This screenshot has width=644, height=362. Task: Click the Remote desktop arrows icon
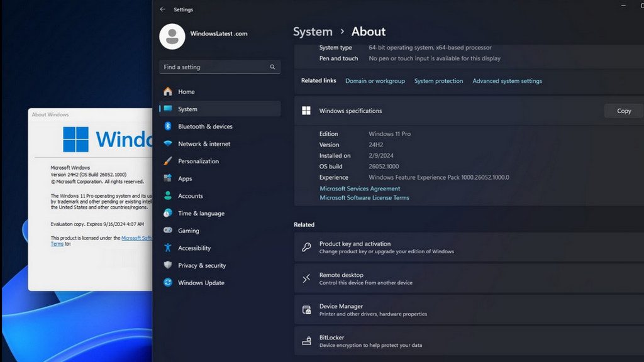click(306, 278)
